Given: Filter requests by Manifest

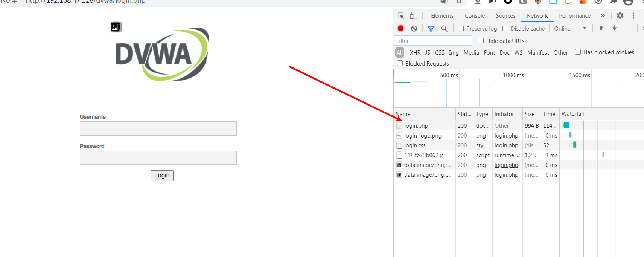Looking at the screenshot, I should click(x=538, y=52).
